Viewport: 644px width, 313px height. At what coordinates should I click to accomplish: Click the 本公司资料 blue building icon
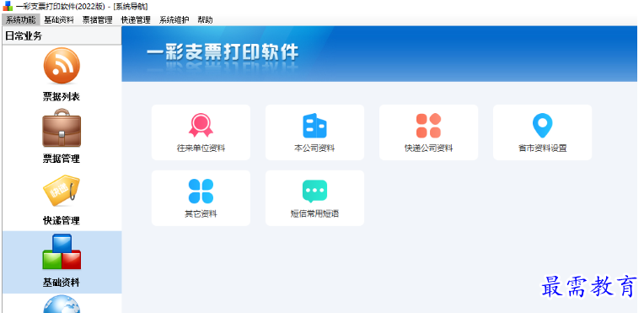point(314,126)
